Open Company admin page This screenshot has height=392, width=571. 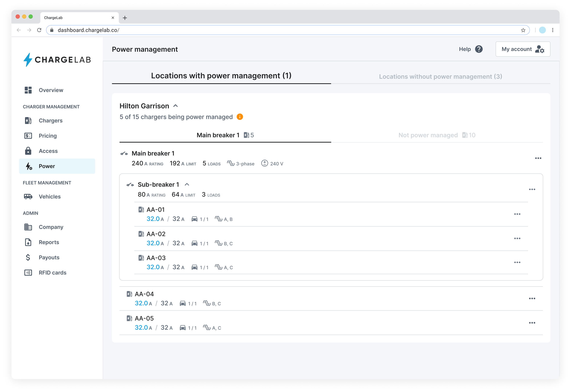pyautogui.click(x=51, y=227)
